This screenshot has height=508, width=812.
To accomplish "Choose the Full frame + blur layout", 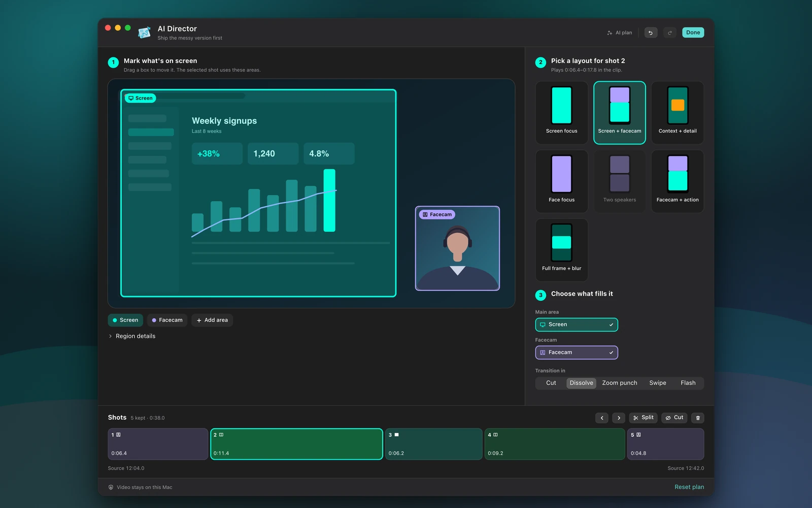I will pos(561,250).
